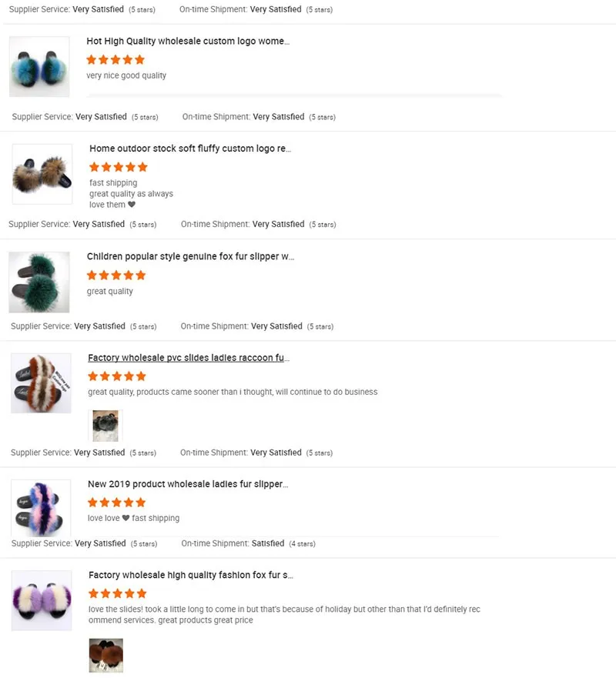The width and height of the screenshot is (616, 678).
Task: Click the heart emoji in 'love them' review
Action: click(132, 205)
